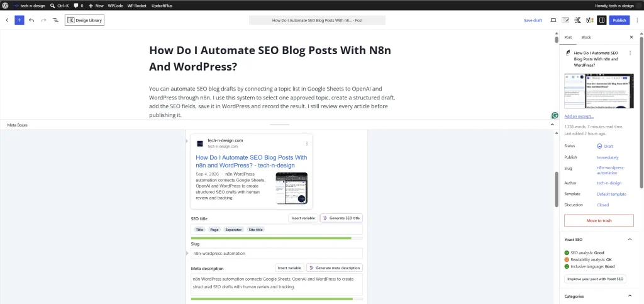
Task: Open the Kadence settings icon
Action: point(577,20)
